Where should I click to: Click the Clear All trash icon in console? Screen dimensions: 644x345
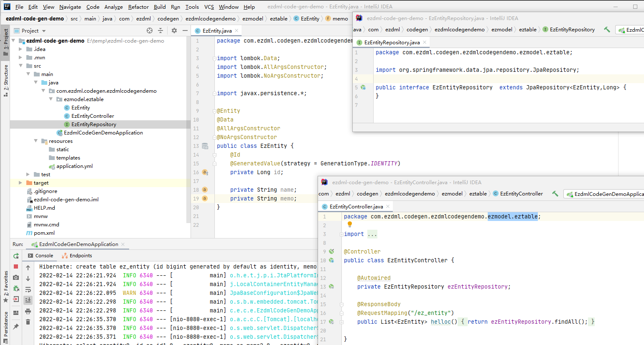pos(28,321)
